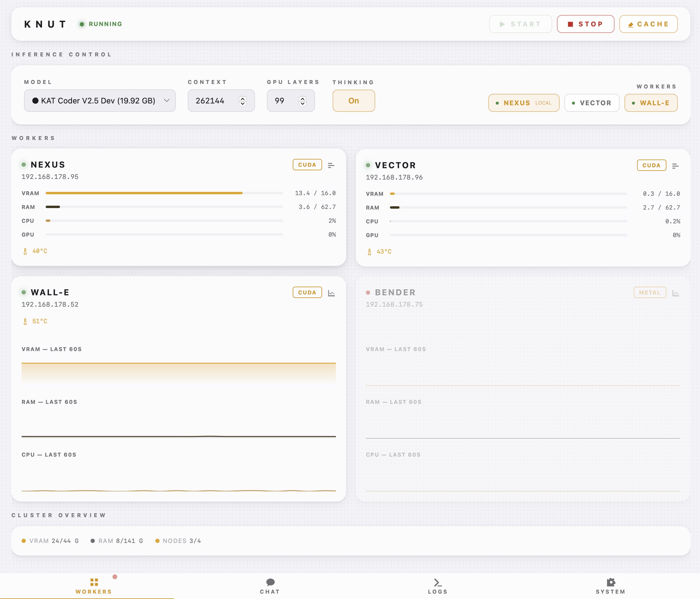Click the red notification dot on Workers tab
The height and width of the screenshot is (599, 700).
click(x=115, y=577)
